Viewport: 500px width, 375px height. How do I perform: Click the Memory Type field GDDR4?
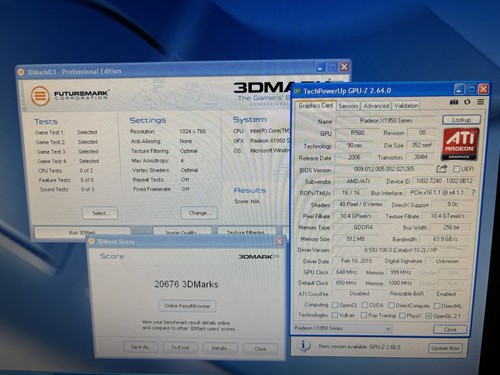[x=363, y=227]
